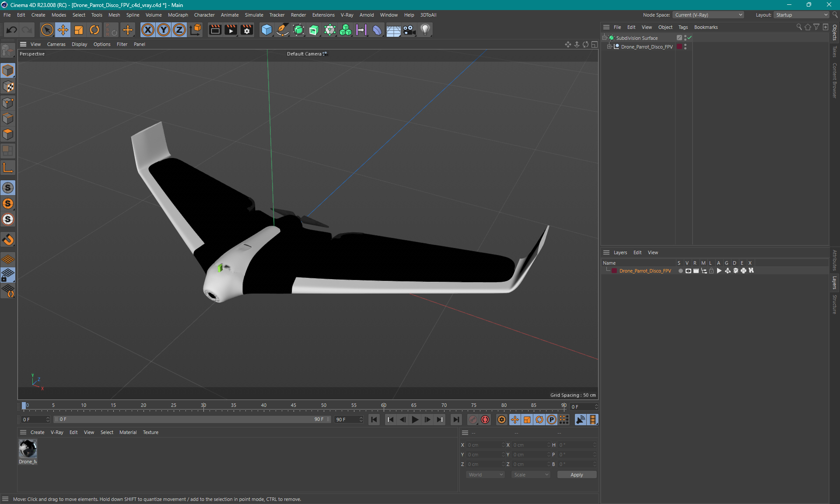Open Edit Render Settings icon

(x=247, y=30)
